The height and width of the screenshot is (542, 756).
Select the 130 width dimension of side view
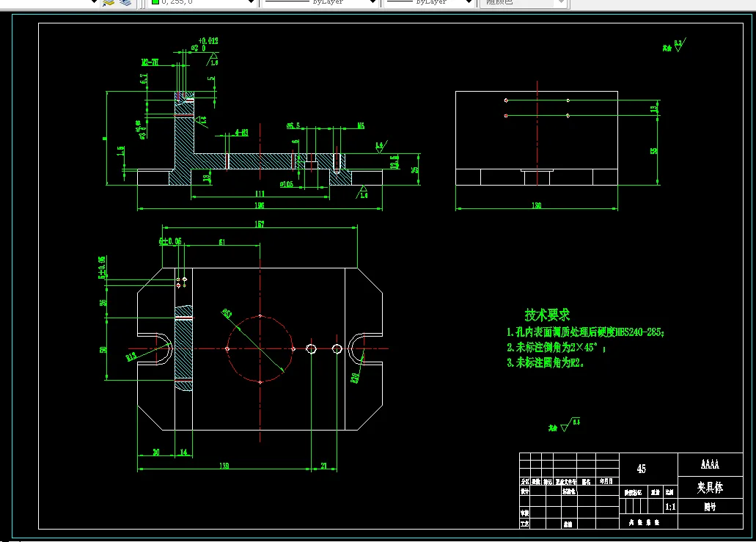pyautogui.click(x=536, y=205)
